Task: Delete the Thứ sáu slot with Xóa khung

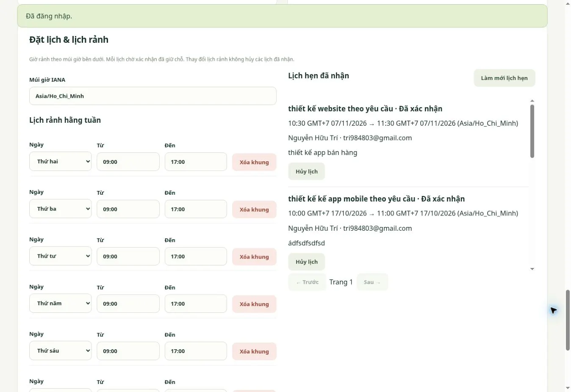Action: [254, 351]
